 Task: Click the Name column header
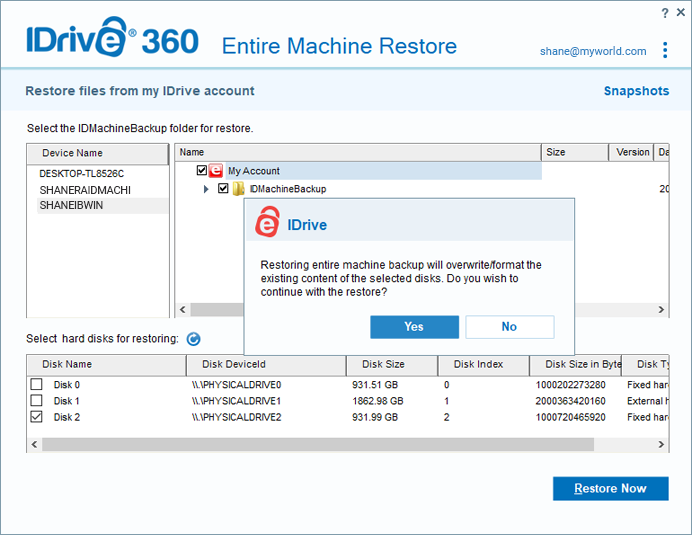coord(358,152)
